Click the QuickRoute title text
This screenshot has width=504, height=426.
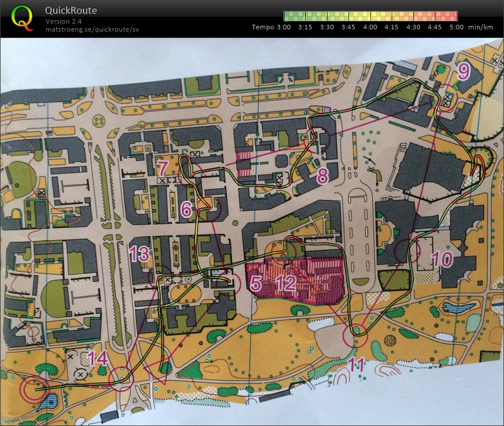coord(71,10)
